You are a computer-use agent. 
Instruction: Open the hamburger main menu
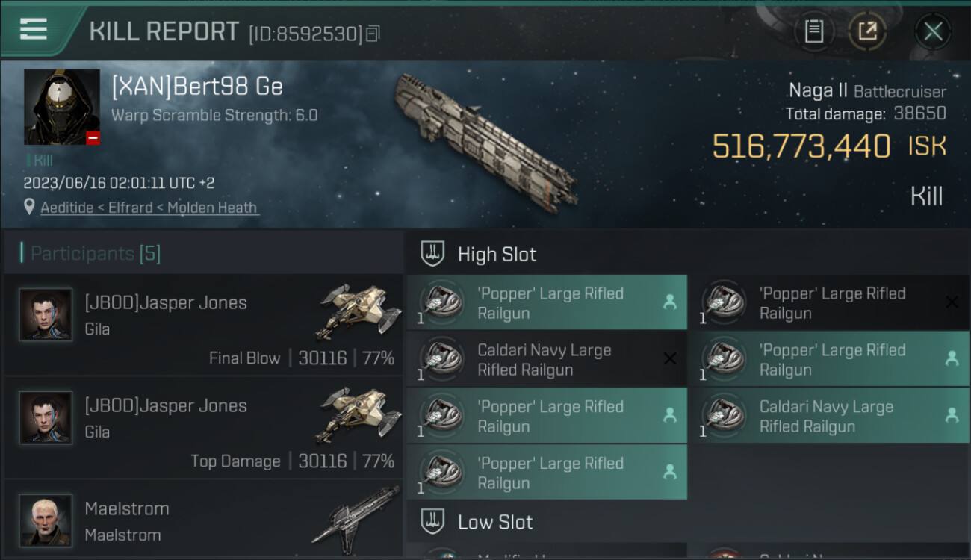(34, 29)
